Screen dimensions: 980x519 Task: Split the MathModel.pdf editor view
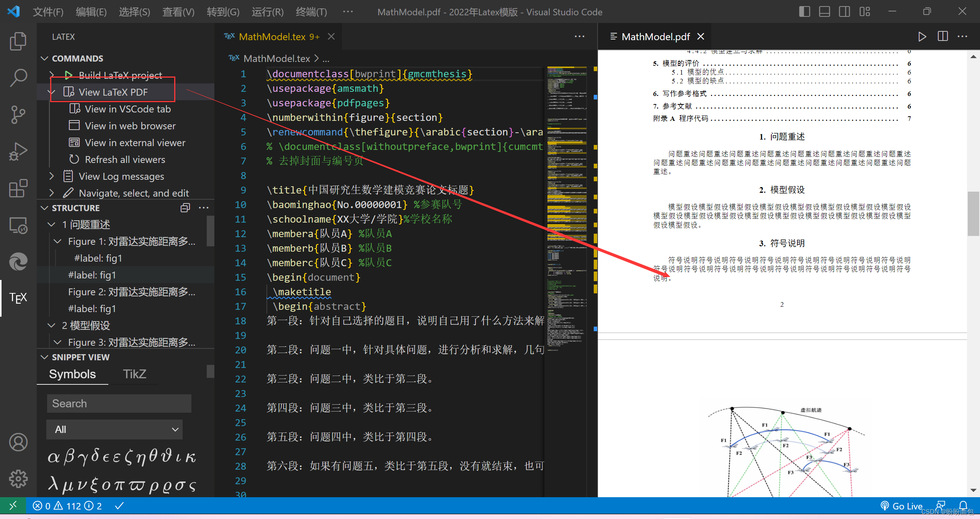pos(942,36)
